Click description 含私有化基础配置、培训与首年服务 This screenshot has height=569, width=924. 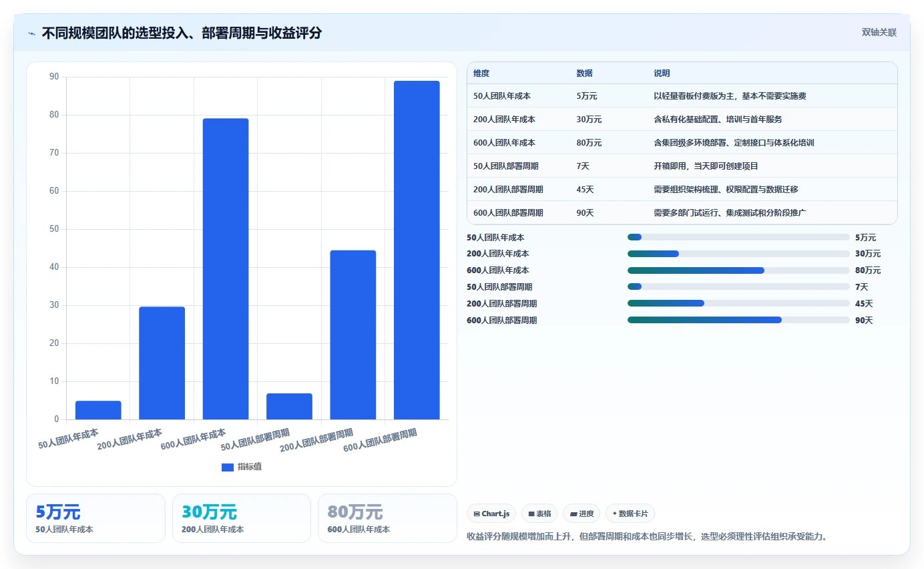coord(718,120)
